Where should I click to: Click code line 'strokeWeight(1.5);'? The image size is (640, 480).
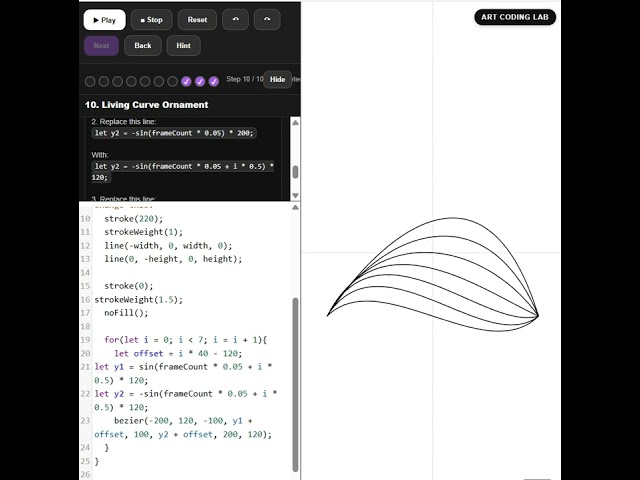139,300
